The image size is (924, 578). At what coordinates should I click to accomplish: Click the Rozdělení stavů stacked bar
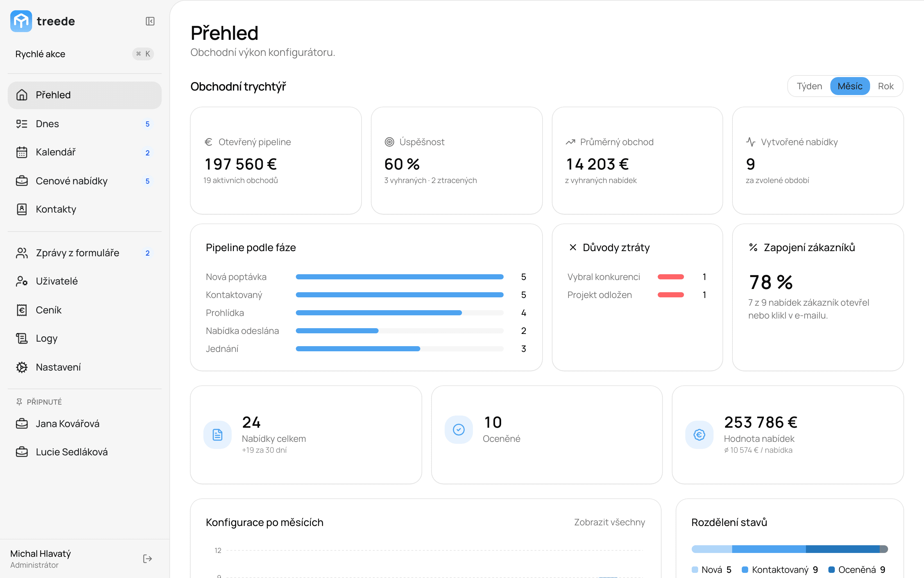click(790, 549)
